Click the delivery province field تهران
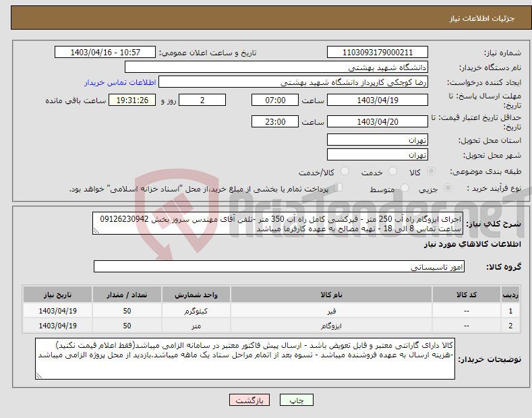The image size is (532, 418). point(378,140)
